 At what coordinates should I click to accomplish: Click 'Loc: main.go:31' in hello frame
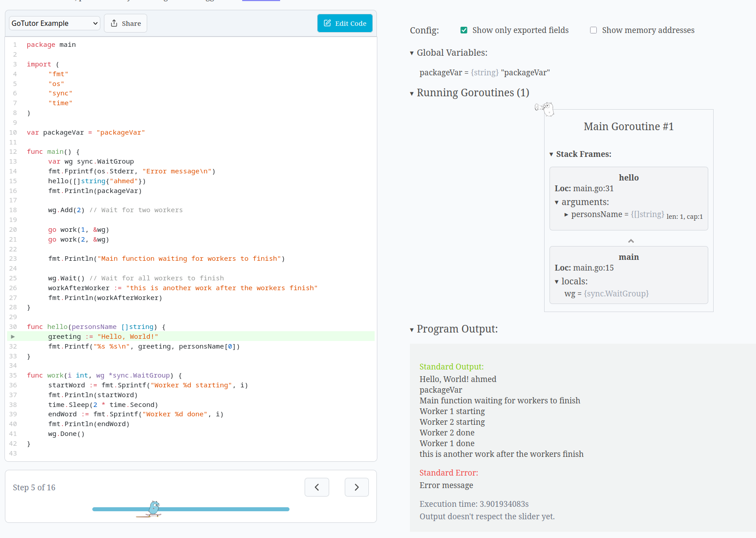(x=584, y=189)
